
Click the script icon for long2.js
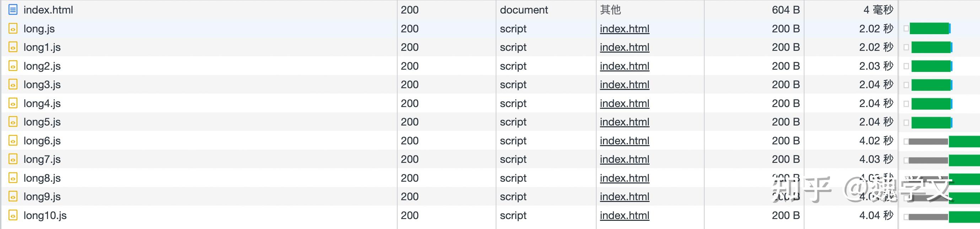pos(12,66)
